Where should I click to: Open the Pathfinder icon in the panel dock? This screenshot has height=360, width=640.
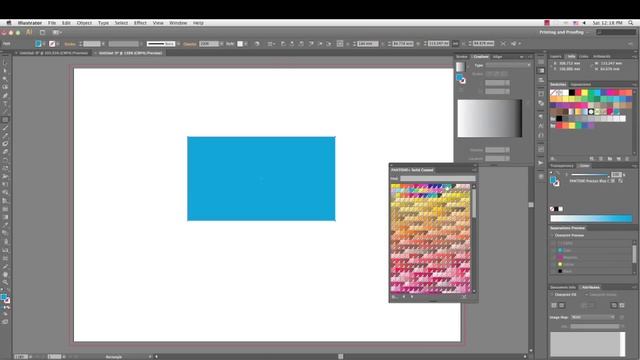[x=541, y=103]
